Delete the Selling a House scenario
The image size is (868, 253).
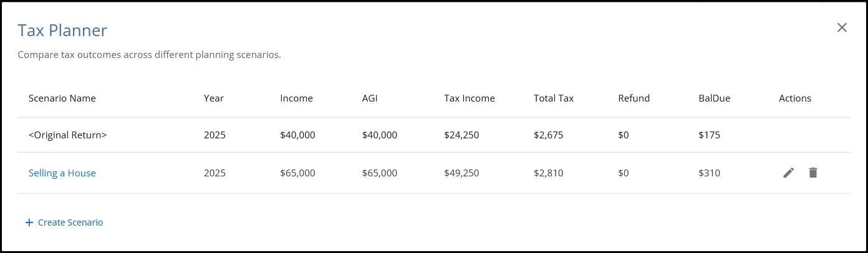pyautogui.click(x=813, y=173)
